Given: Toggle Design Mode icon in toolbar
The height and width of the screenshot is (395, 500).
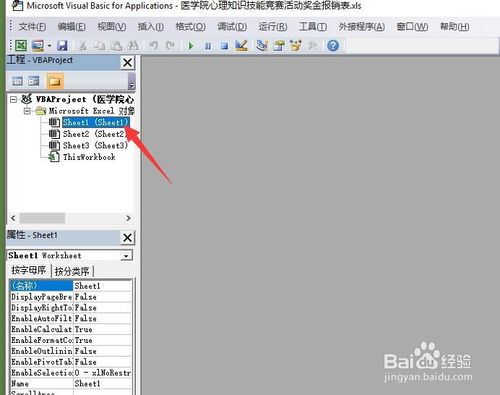Looking at the screenshot, I should pos(241,46).
